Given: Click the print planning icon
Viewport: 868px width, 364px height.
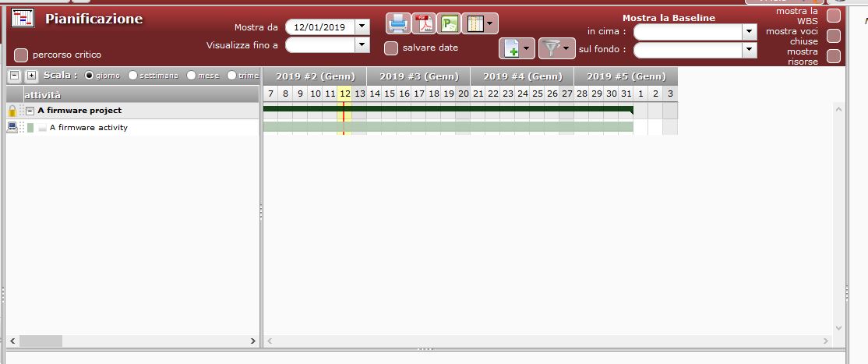Looking at the screenshot, I should [398, 23].
